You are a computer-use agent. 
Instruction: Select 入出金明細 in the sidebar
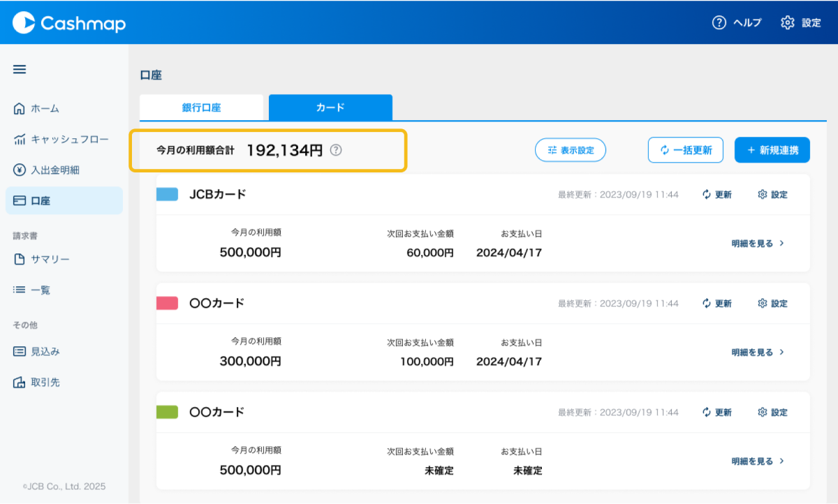54,170
